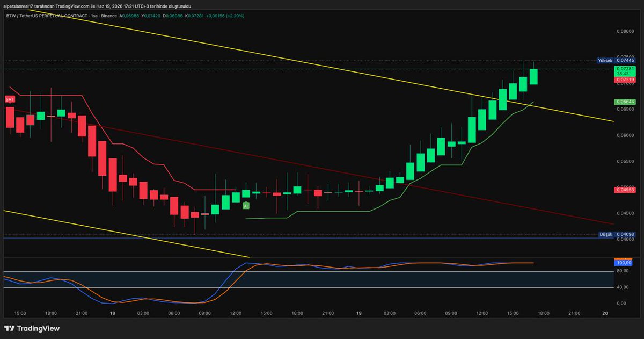Click the close value K0,07281
This screenshot has width=644, height=339.
pos(195,16)
